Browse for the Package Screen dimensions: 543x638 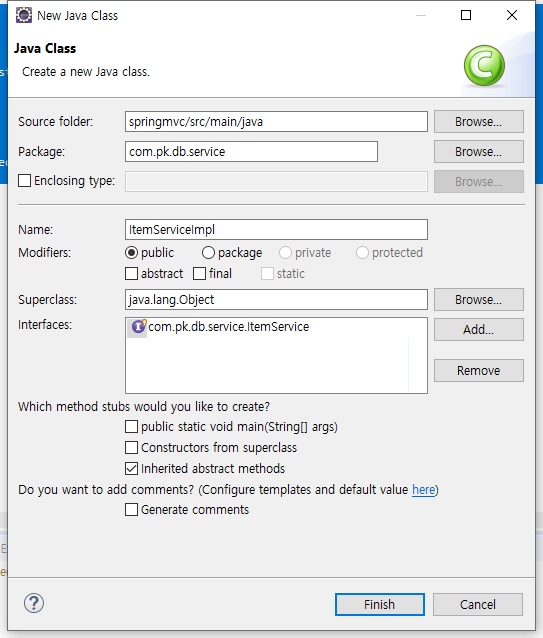[479, 151]
